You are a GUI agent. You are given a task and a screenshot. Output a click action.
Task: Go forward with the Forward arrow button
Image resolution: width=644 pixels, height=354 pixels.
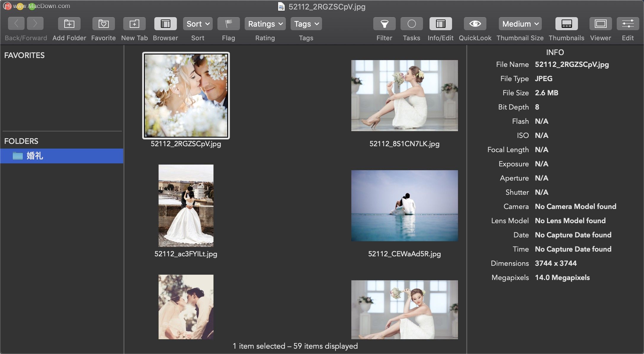click(35, 24)
